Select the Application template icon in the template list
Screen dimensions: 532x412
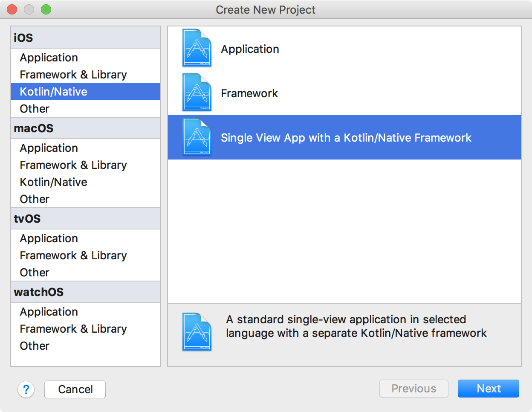click(x=197, y=48)
